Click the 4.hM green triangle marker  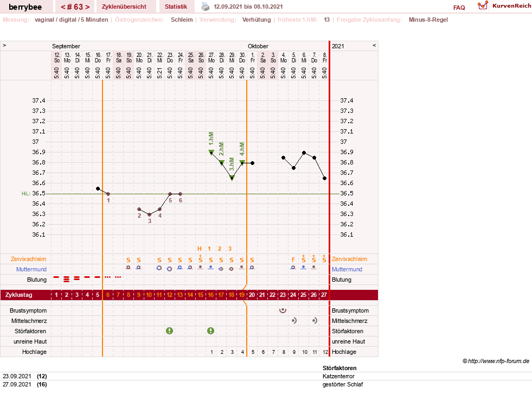242,163
